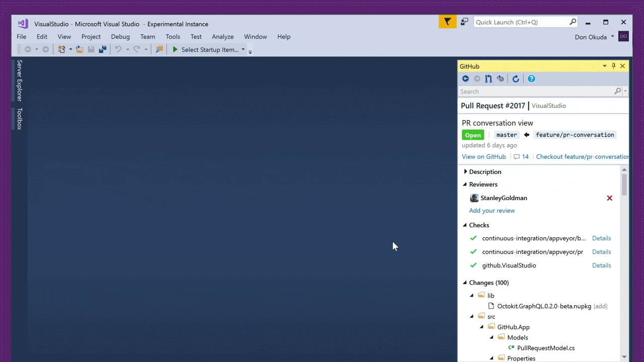Open Details for appveyor/pr check
Screen dimensions: 644x362
pos(602,252)
